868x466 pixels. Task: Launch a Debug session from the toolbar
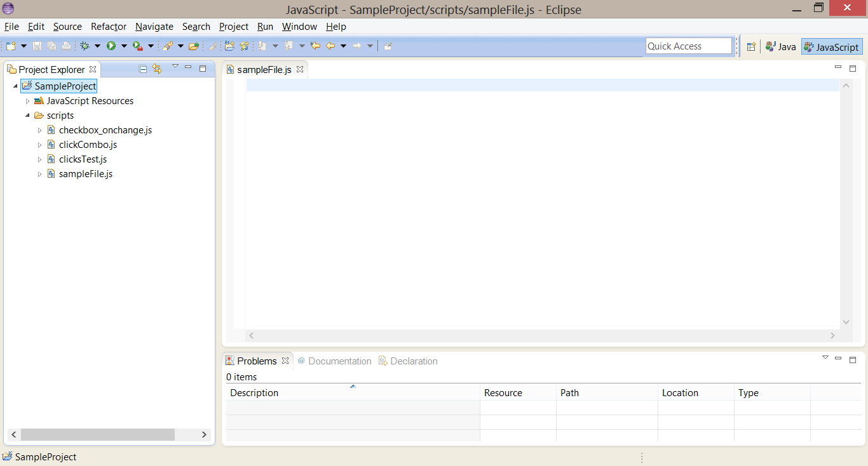point(85,46)
